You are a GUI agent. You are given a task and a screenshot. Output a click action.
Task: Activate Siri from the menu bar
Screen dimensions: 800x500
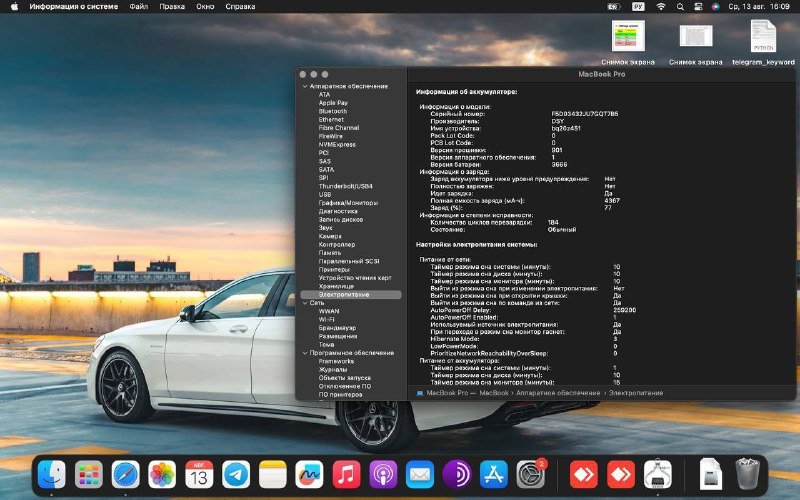pos(715,7)
